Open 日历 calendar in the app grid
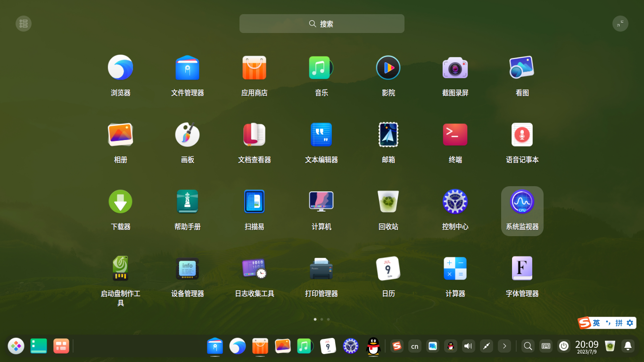Screen dimensions: 644x362 388,269
